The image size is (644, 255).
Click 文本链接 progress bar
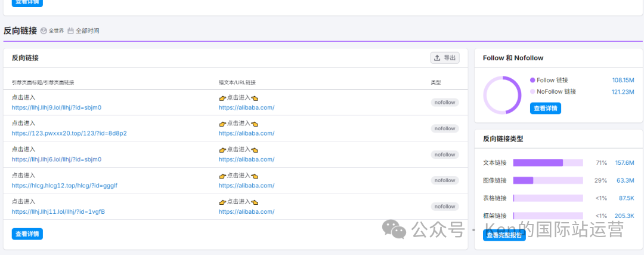(548, 163)
